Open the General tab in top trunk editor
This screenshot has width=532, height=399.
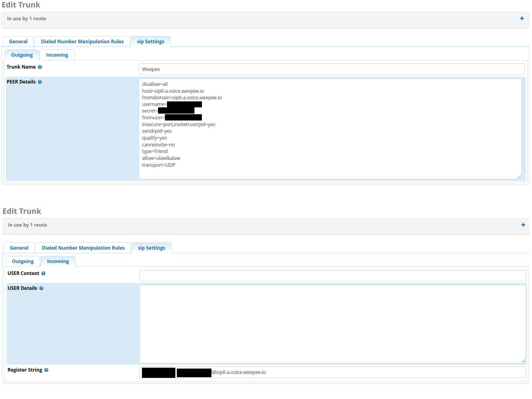pos(18,41)
